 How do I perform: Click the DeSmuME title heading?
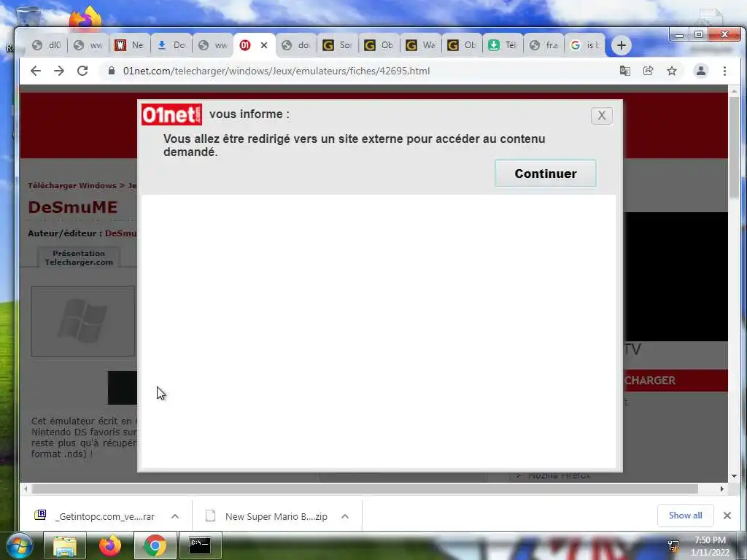click(72, 207)
